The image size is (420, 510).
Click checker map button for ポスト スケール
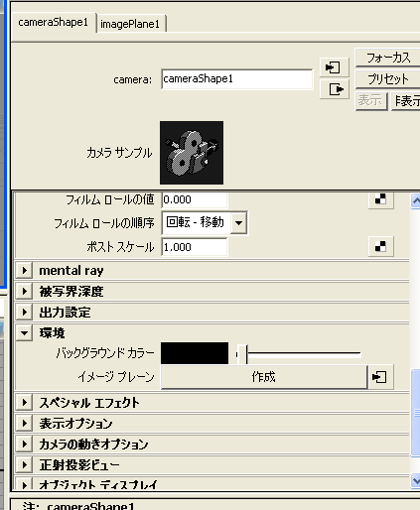point(380,246)
